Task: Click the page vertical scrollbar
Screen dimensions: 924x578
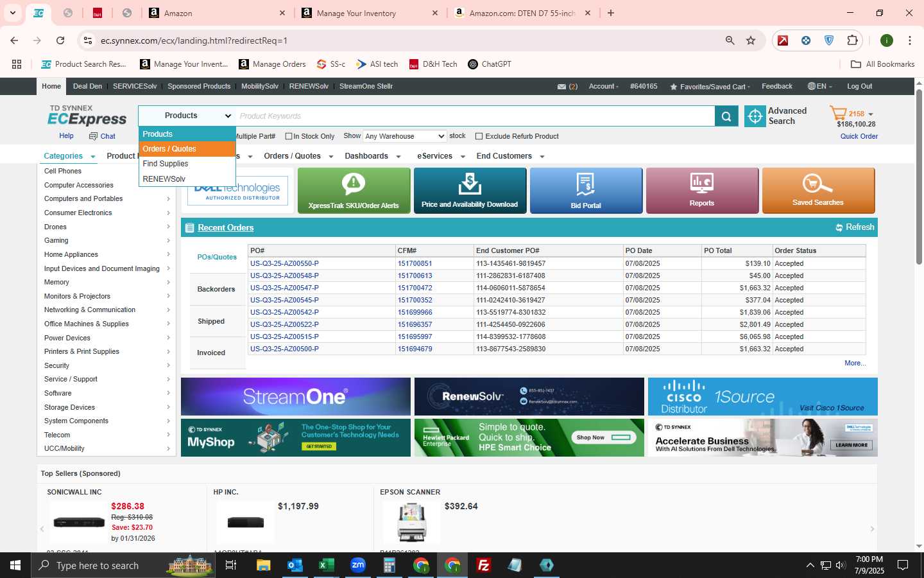Action: point(919,177)
